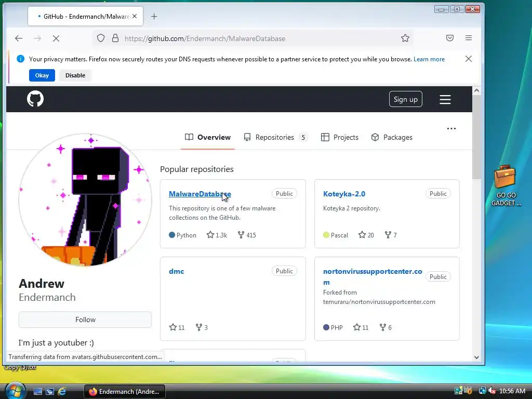Switch to the Overview tab

(x=208, y=137)
